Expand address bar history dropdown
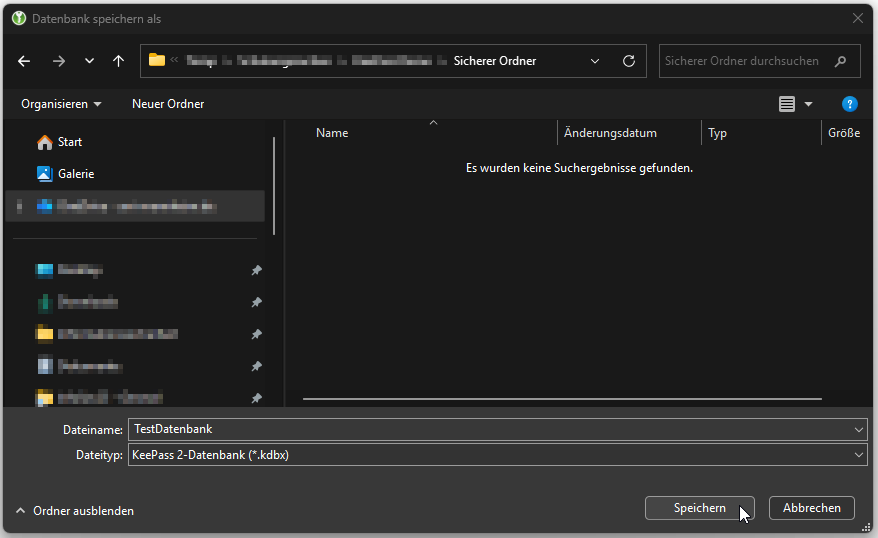The width and height of the screenshot is (878, 538). tap(595, 61)
